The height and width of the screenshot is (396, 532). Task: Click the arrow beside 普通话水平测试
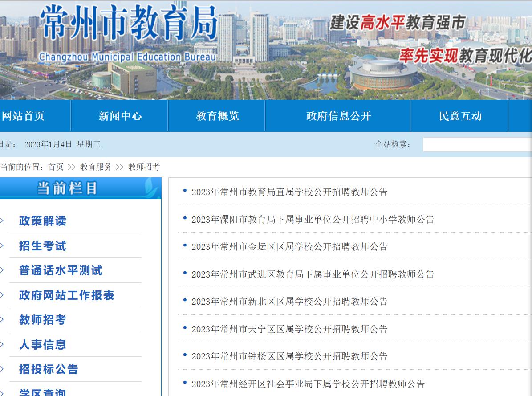click(x=2, y=270)
